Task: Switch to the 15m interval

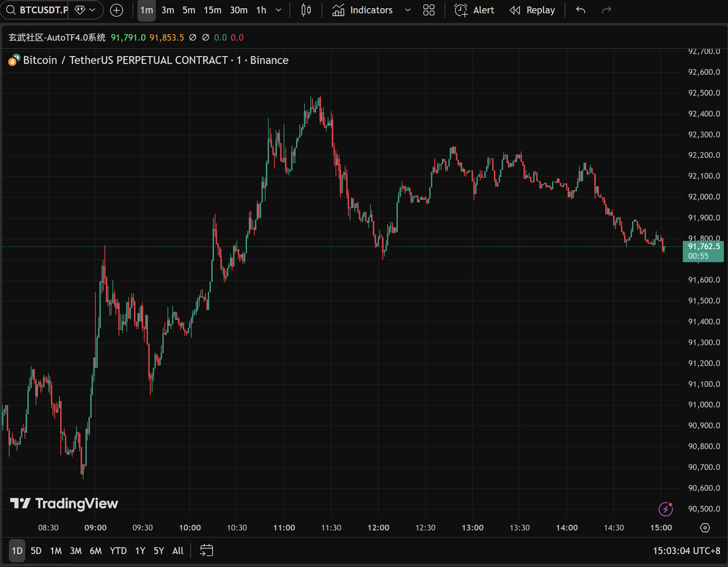Action: click(212, 10)
